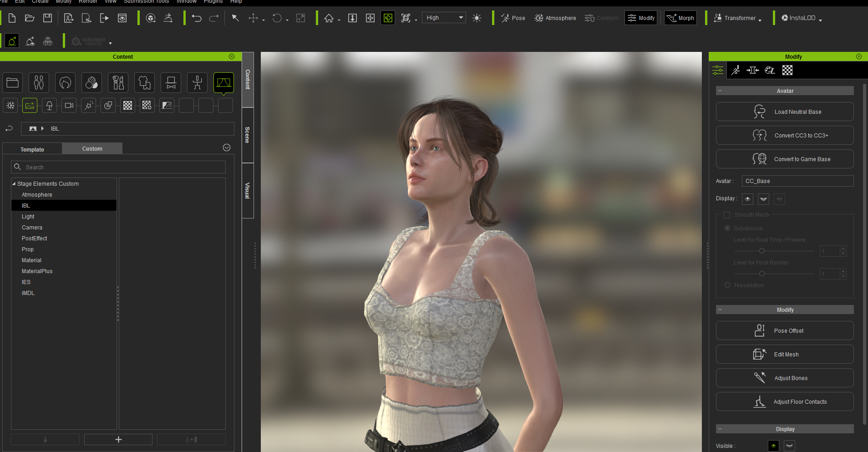Open the Render menu
The width and height of the screenshot is (868, 452).
pyautogui.click(x=88, y=2)
